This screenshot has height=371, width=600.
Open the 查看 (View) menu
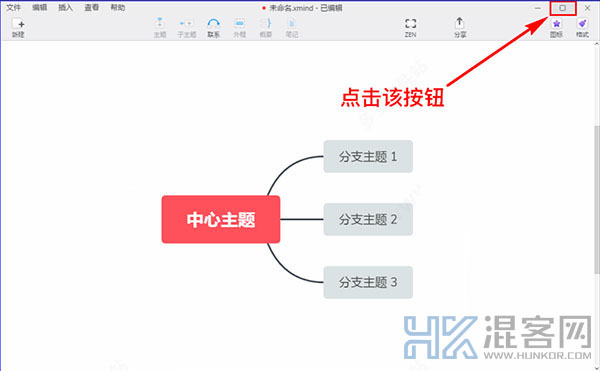click(91, 7)
